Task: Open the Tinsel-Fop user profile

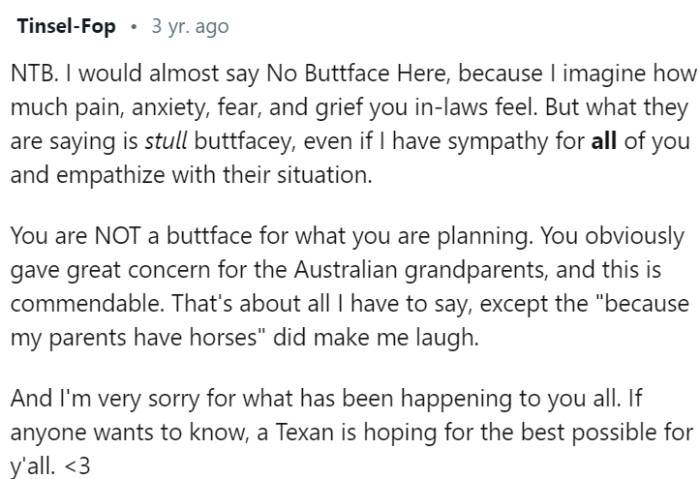Action: pyautogui.click(x=66, y=26)
